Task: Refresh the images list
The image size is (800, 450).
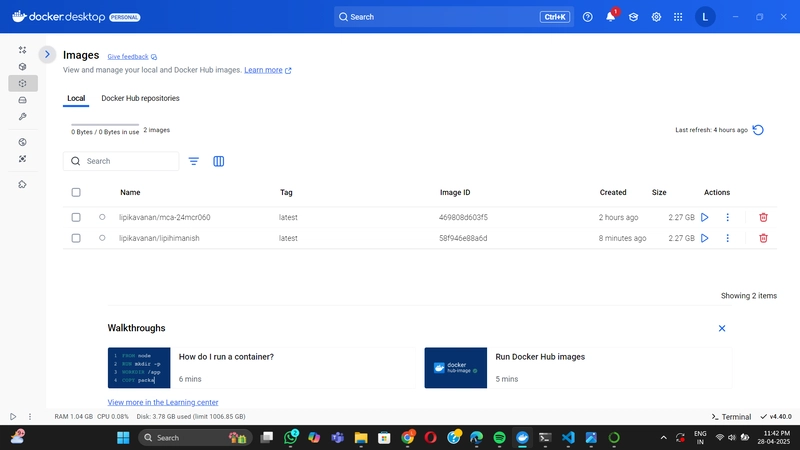Action: (758, 130)
